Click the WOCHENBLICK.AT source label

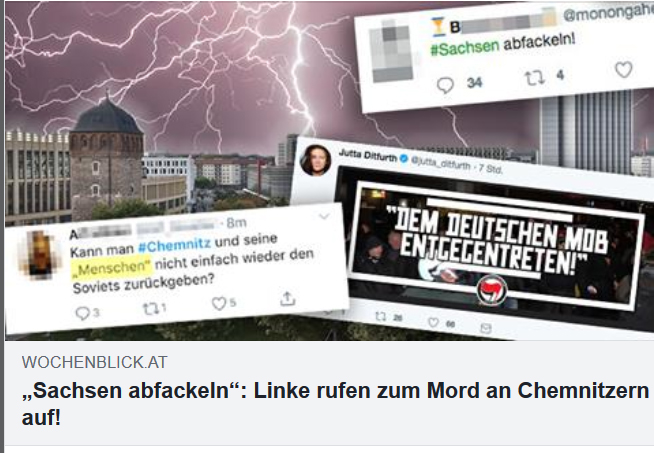point(95,362)
